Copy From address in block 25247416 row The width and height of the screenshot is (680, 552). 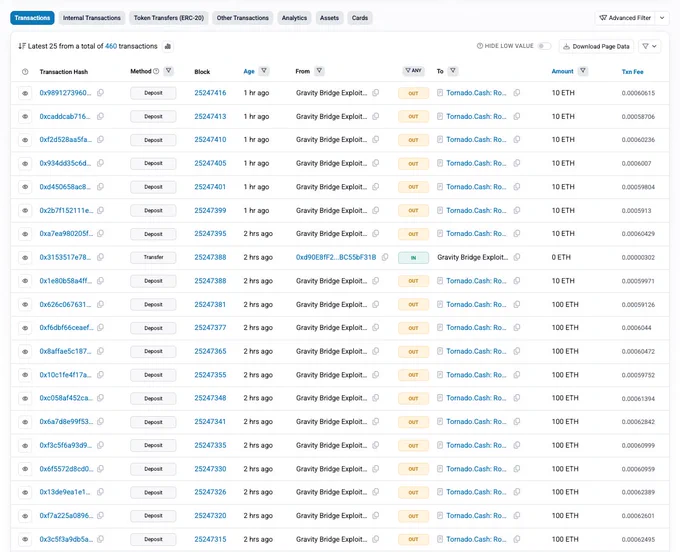point(376,93)
